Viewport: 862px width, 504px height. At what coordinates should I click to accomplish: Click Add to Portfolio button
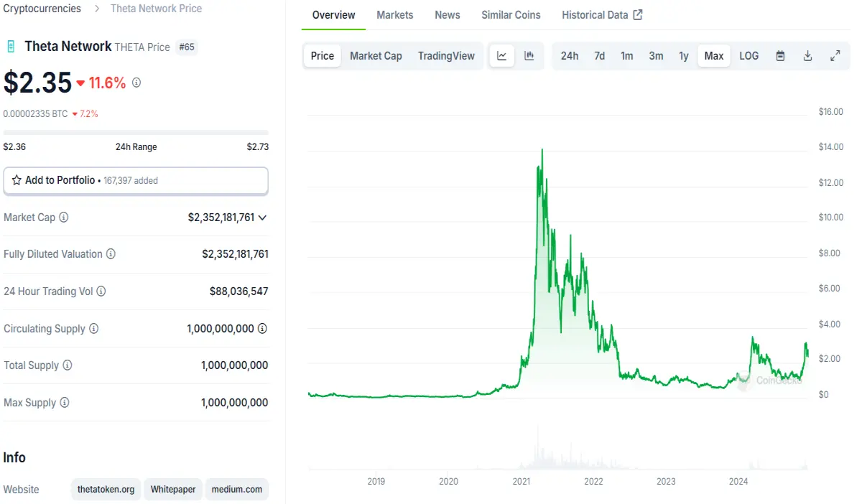136,181
